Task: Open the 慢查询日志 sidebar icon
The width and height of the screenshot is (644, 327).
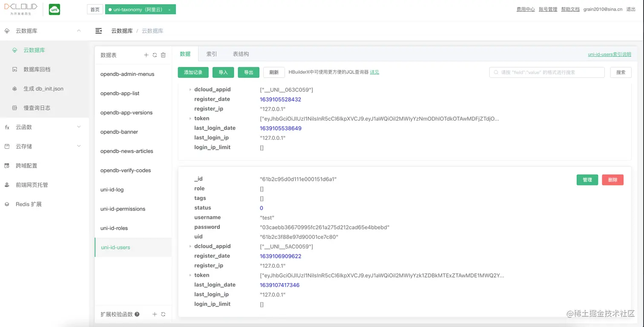Action: click(x=15, y=108)
